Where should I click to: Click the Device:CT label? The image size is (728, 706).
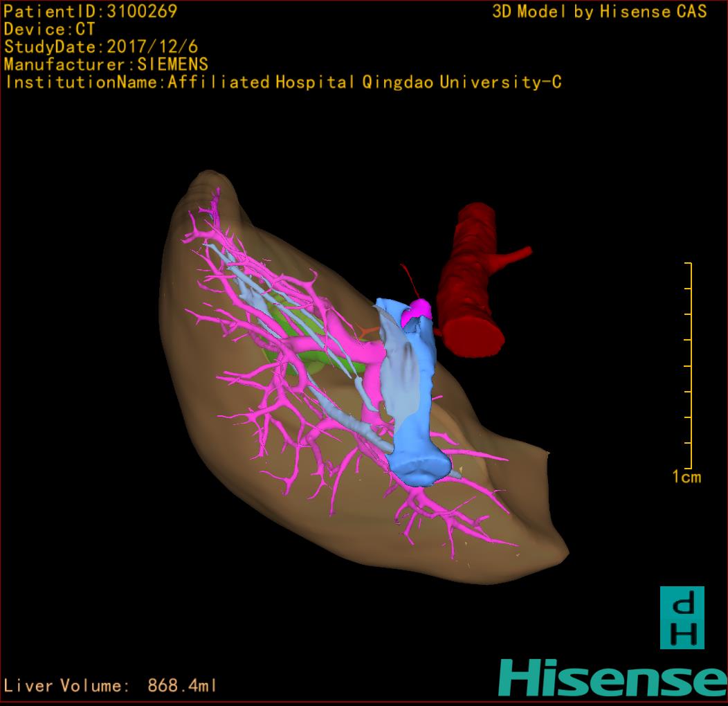49,29
